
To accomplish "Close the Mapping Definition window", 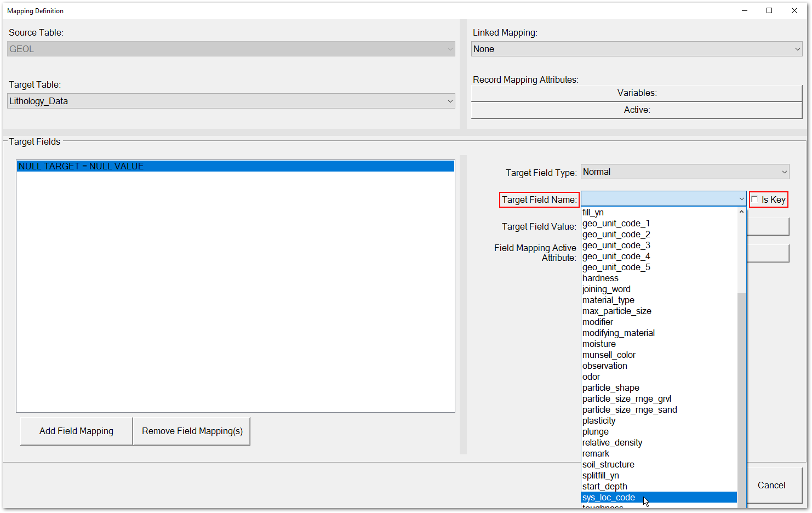I will (794, 10).
